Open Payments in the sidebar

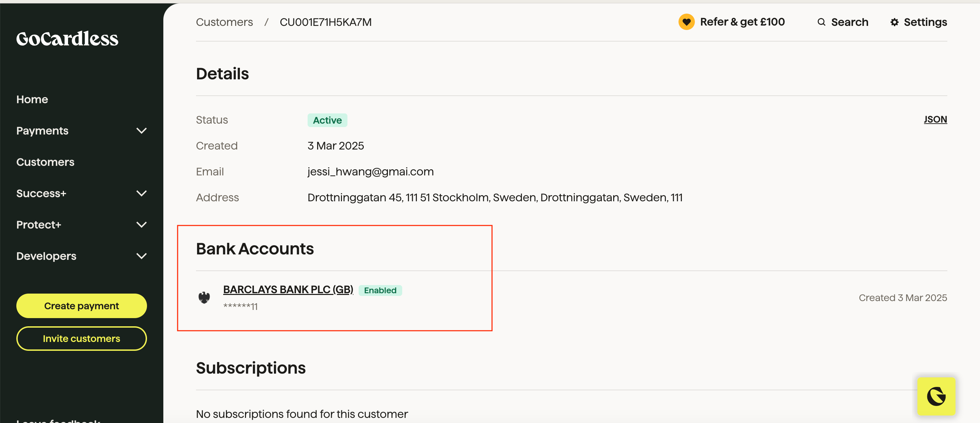(42, 130)
